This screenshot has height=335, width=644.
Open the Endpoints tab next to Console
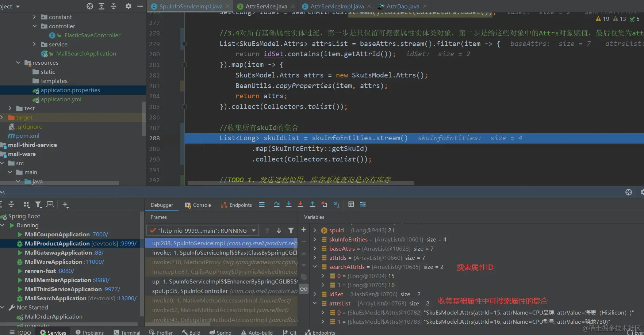pyautogui.click(x=236, y=205)
